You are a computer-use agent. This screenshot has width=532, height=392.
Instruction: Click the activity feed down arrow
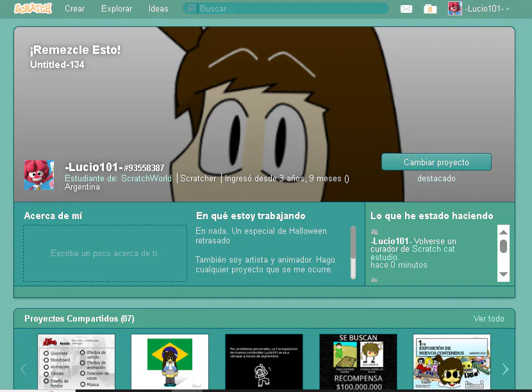tap(504, 274)
